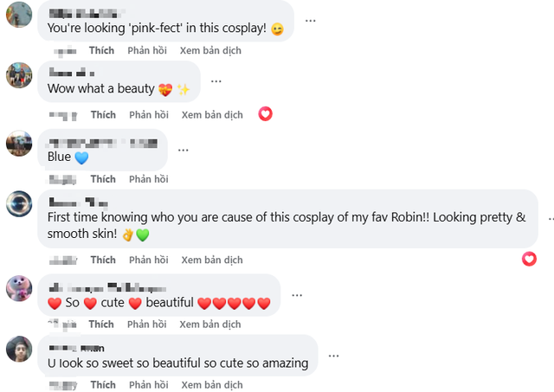This screenshot has width=554, height=392.
Task: Click avatar of the 'Wow what a beauty' commenter
Action: pos(19,75)
